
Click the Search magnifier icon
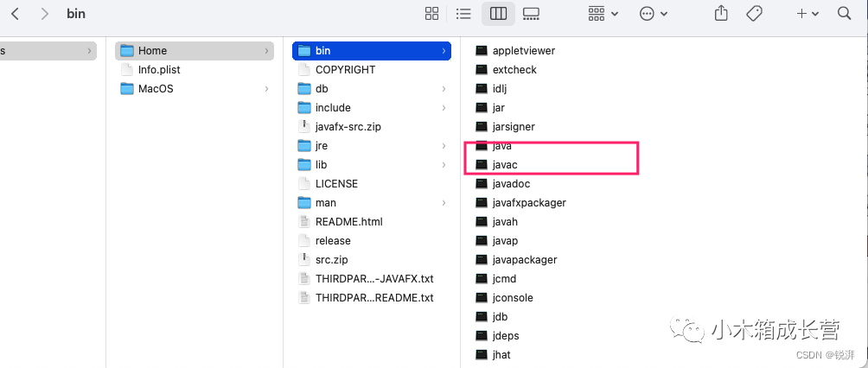pyautogui.click(x=844, y=14)
